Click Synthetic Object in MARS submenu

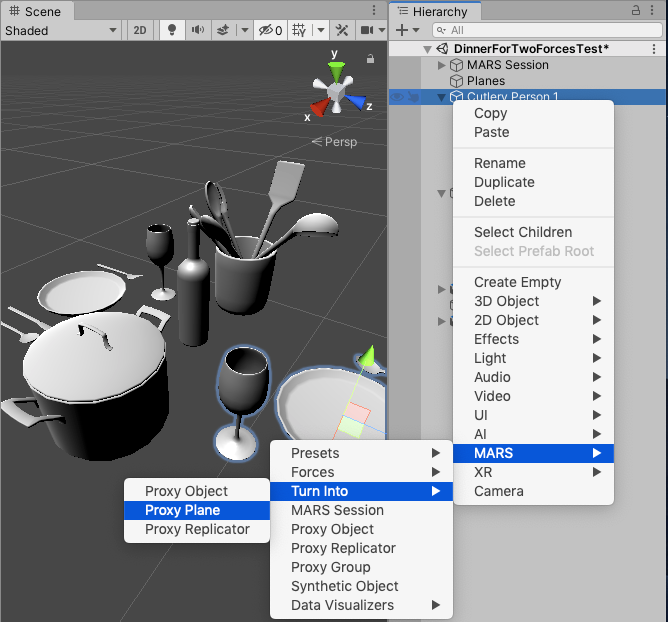point(344,586)
